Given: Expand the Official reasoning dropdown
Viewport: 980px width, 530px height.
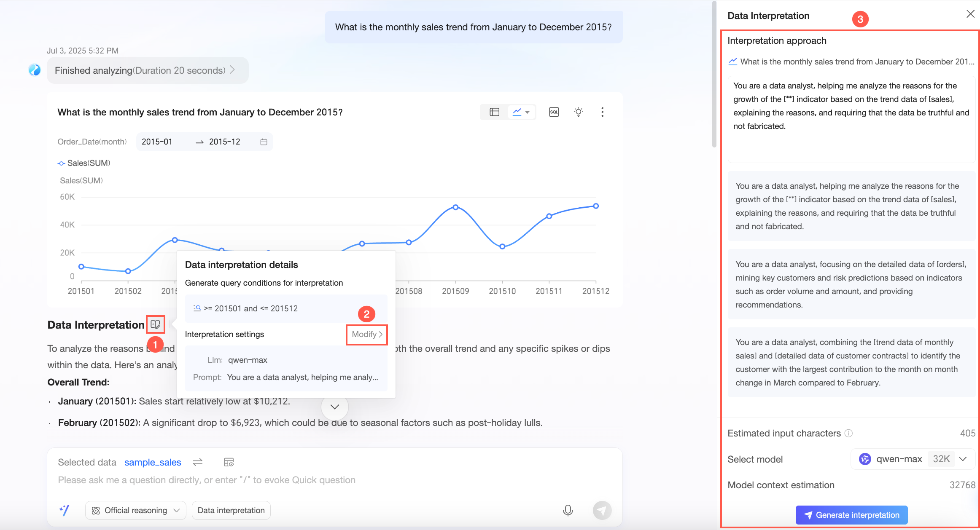Looking at the screenshot, I should [x=136, y=510].
